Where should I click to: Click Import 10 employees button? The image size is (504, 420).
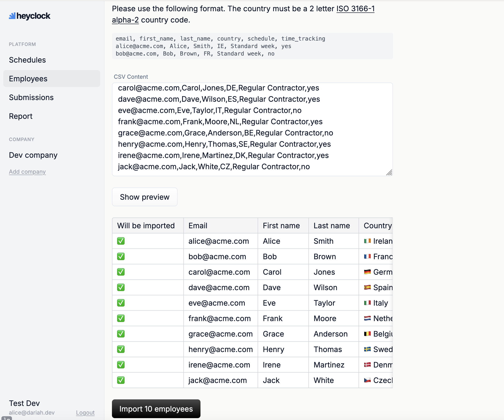pos(156,409)
